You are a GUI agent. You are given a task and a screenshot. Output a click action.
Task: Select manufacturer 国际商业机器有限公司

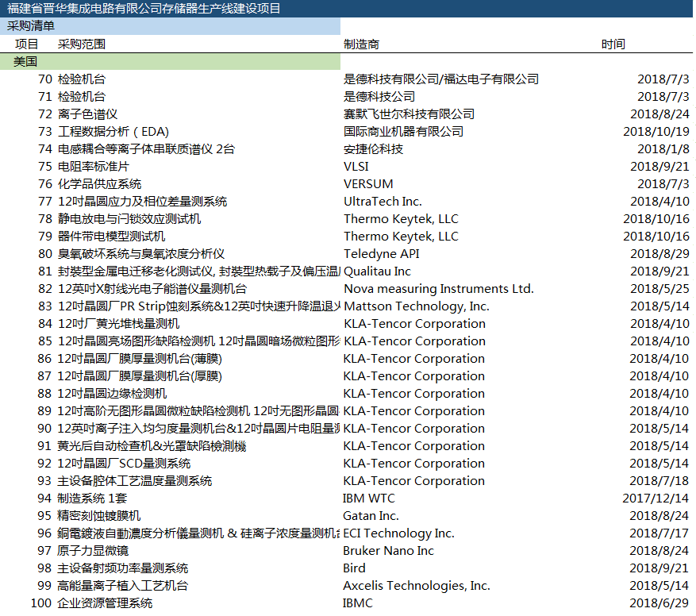[403, 132]
